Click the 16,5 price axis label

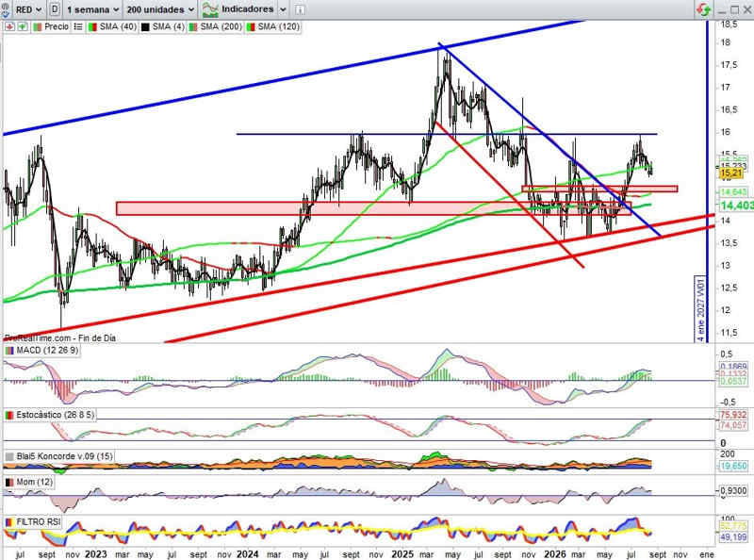coord(729,109)
